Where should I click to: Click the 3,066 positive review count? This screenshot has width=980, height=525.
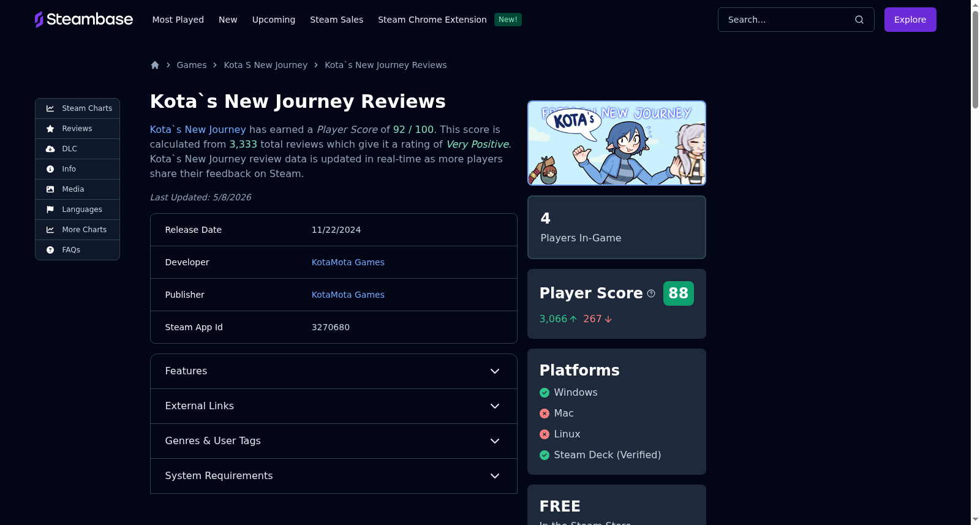tap(554, 319)
